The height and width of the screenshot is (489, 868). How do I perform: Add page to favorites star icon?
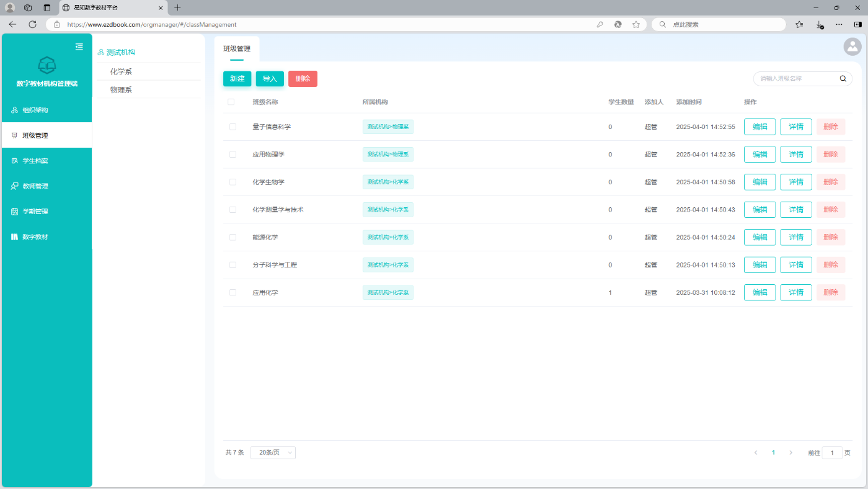(636, 25)
